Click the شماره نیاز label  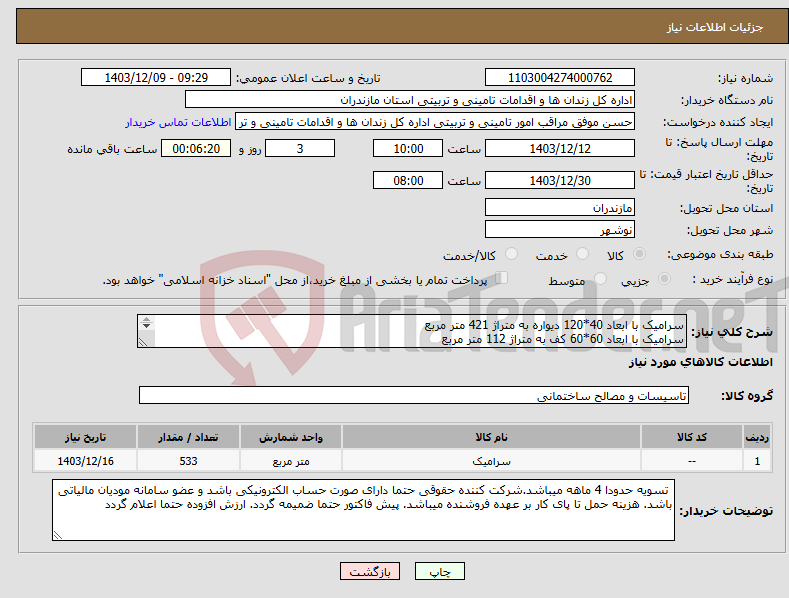[x=745, y=78]
